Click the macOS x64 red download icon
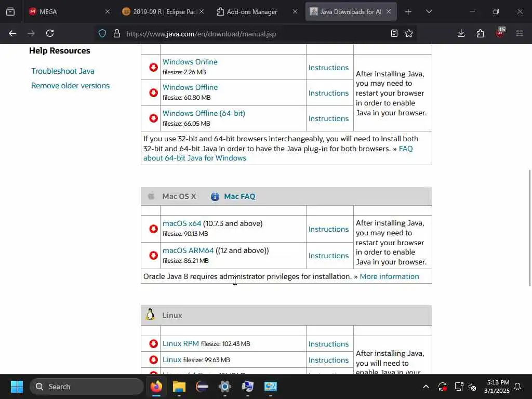 [x=153, y=229]
